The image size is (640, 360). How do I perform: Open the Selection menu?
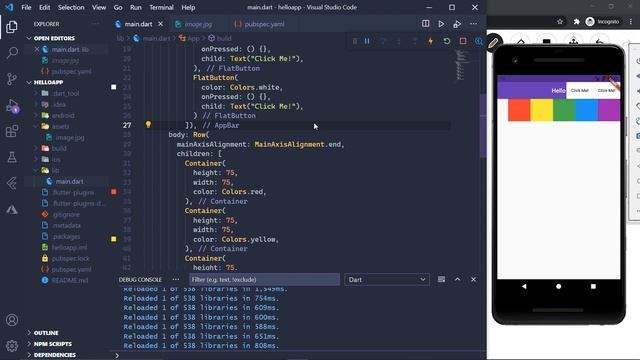71,7
